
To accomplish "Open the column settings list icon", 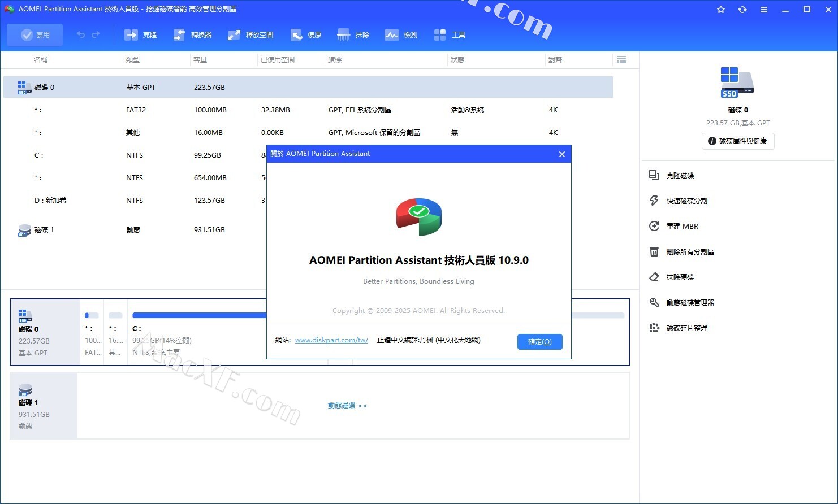I will click(x=621, y=60).
